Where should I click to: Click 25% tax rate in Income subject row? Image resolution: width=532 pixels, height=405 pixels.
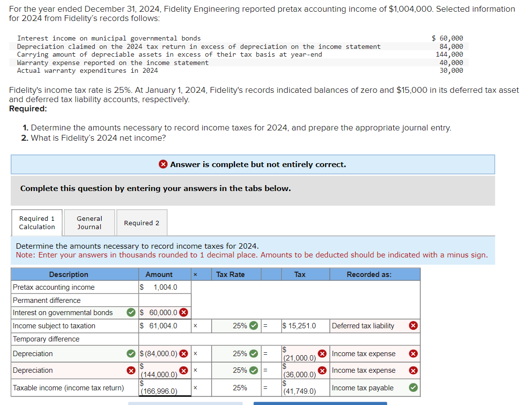click(239, 326)
